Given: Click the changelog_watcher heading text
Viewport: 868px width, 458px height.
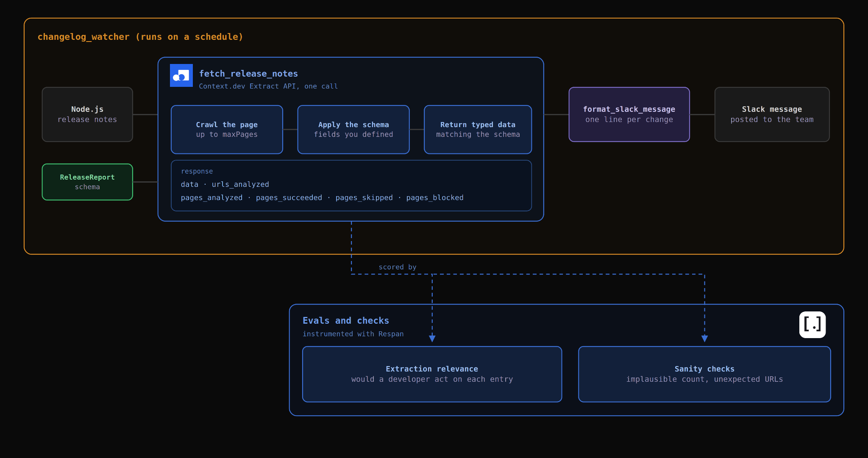Looking at the screenshot, I should pyautogui.click(x=140, y=37).
